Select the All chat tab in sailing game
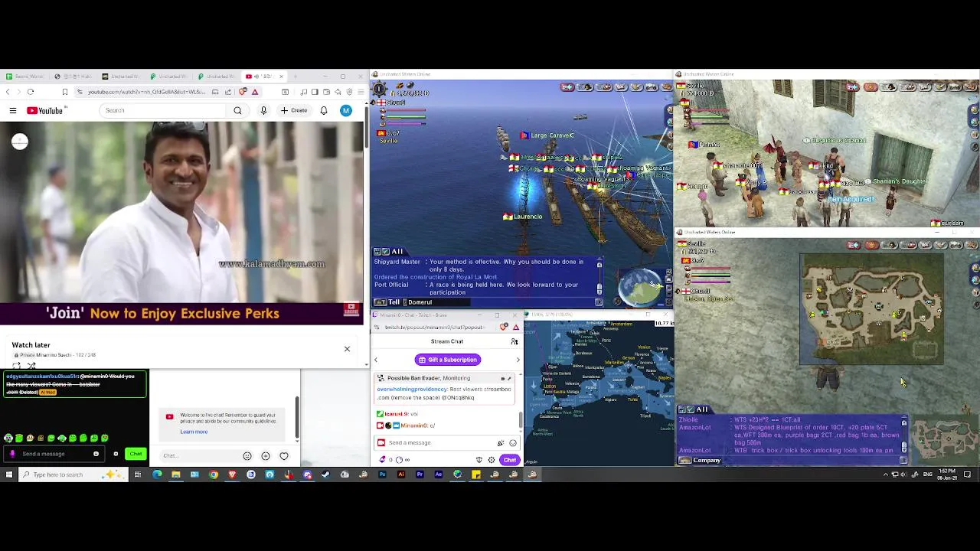The width and height of the screenshot is (980, 551). 397,252
